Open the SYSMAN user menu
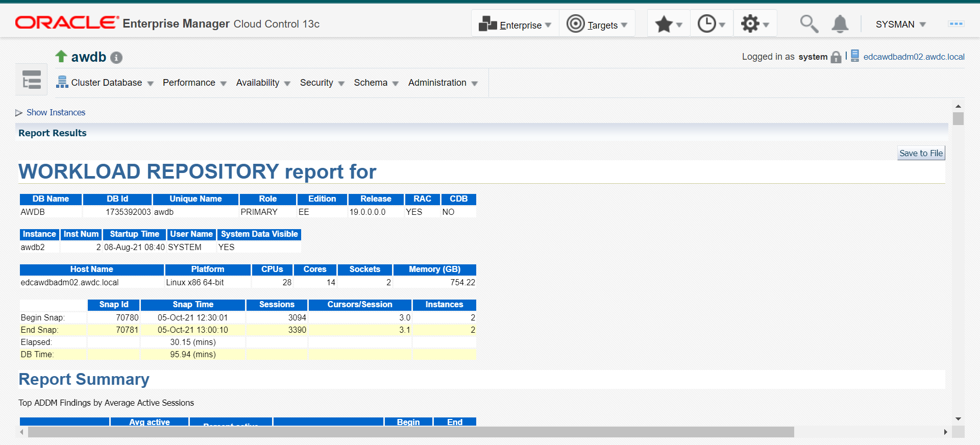 pyautogui.click(x=900, y=24)
